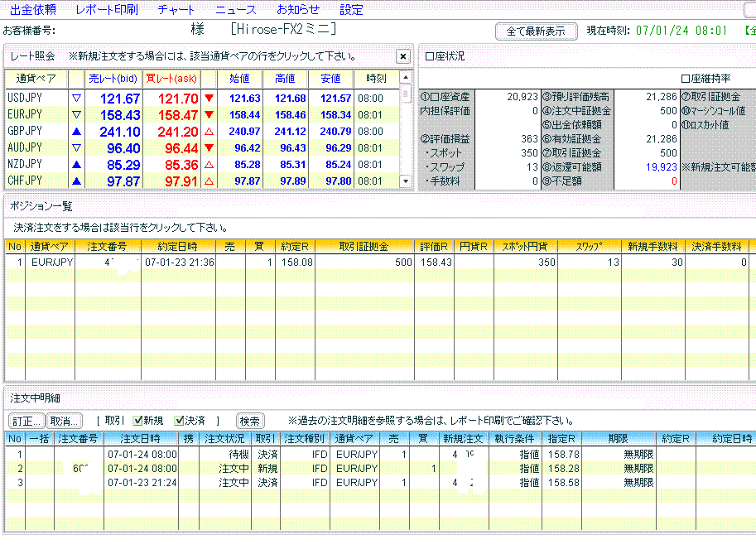Click the 取引証拠金 header in position list

(x=364, y=247)
